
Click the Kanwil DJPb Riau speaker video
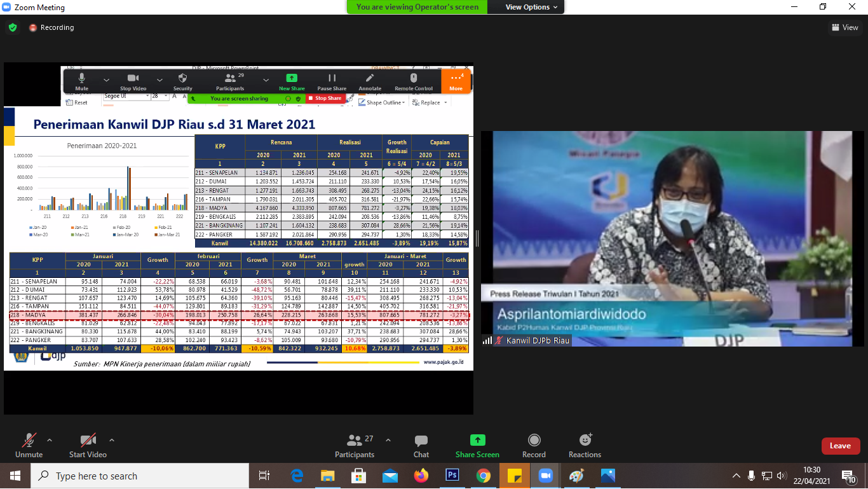(x=672, y=238)
